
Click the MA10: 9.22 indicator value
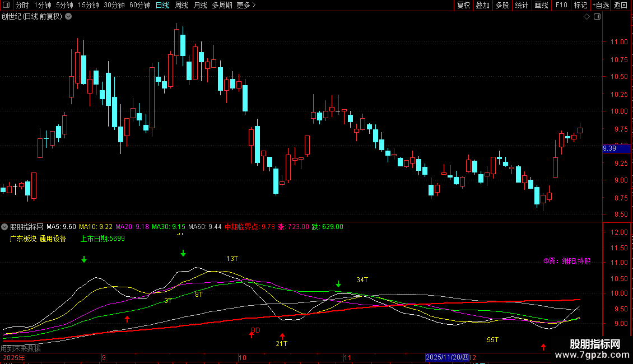(96, 227)
